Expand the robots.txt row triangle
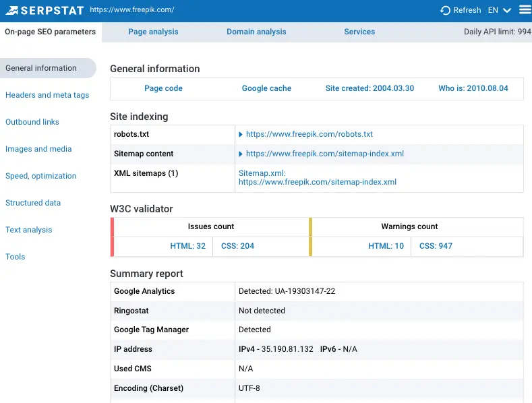The image size is (532, 403). point(241,135)
